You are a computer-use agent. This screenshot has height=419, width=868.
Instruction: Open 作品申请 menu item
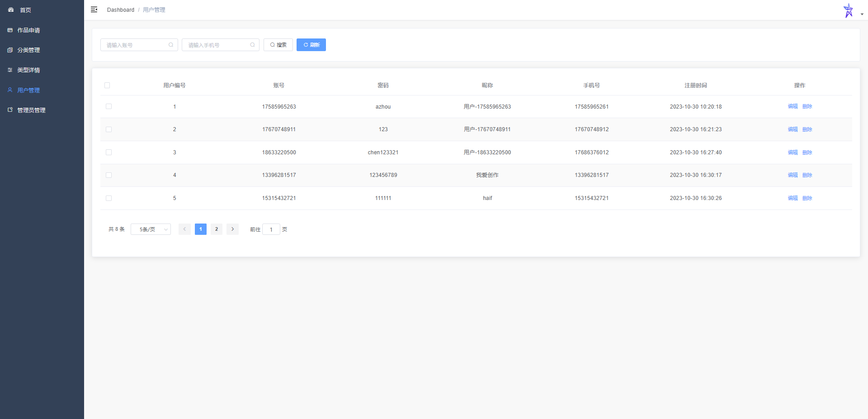click(42, 30)
